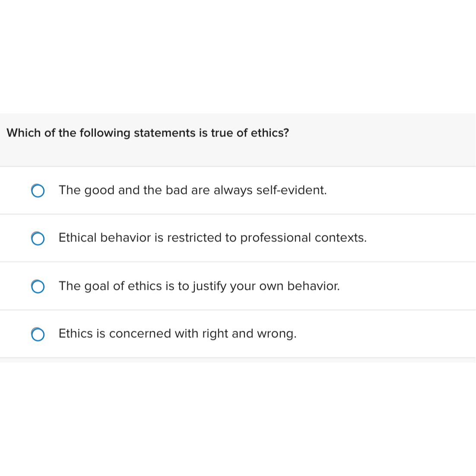The width and height of the screenshot is (476, 476).
Task: Click the label 'The goal of ethics is to justify your own behavior.'
Action: [199, 286]
